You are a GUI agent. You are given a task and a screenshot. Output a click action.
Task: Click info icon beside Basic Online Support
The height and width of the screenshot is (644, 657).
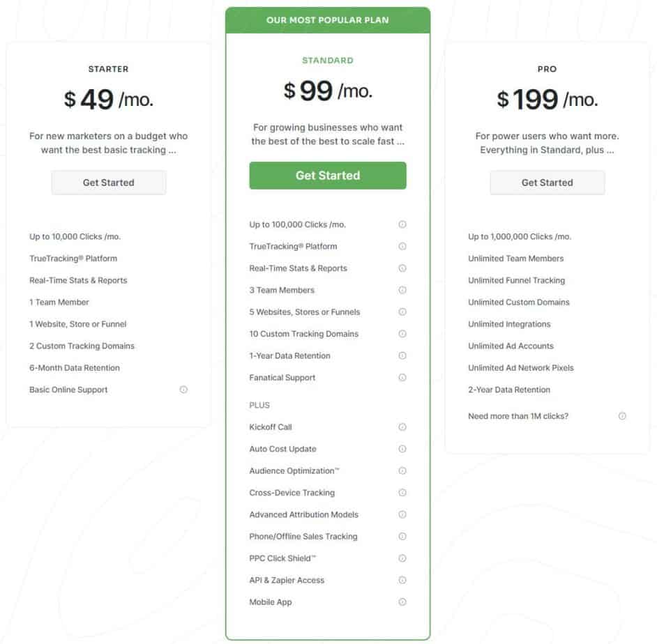coord(183,390)
